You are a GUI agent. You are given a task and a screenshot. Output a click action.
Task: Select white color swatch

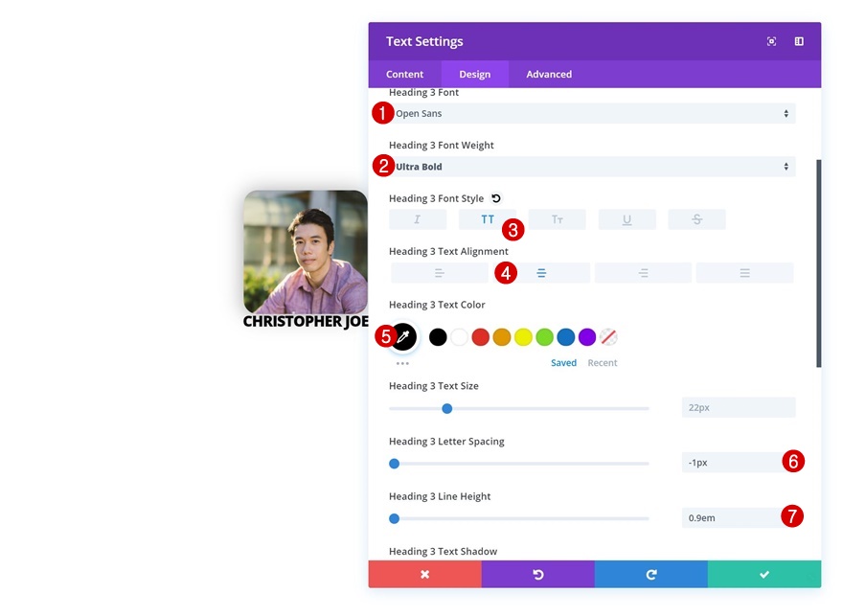pyautogui.click(x=459, y=337)
